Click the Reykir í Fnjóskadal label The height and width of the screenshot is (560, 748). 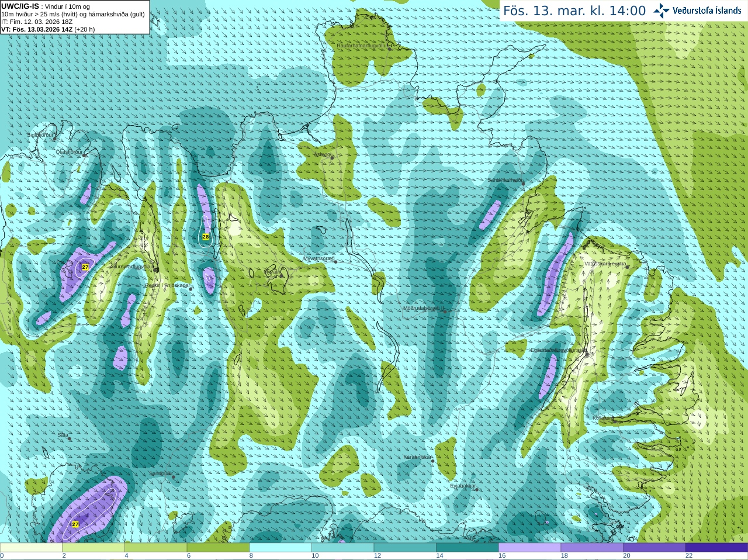pyautogui.click(x=168, y=285)
